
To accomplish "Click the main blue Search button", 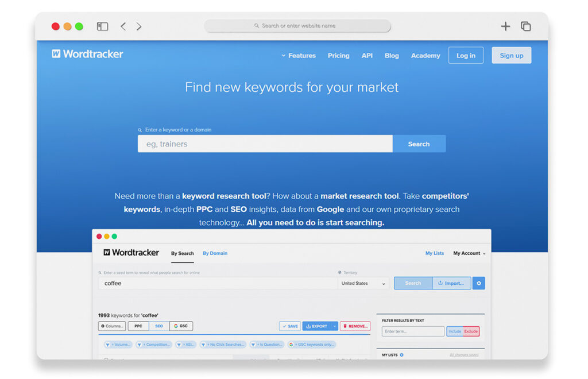I will click(x=419, y=144).
